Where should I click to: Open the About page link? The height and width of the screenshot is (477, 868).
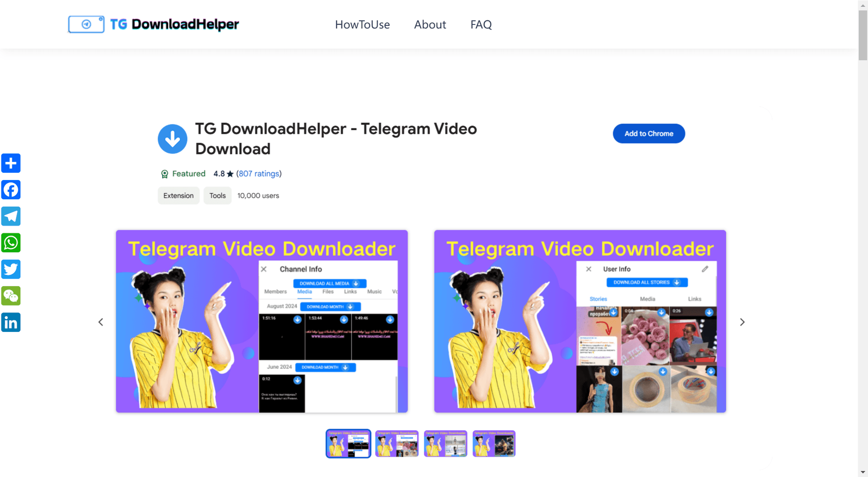pyautogui.click(x=430, y=25)
